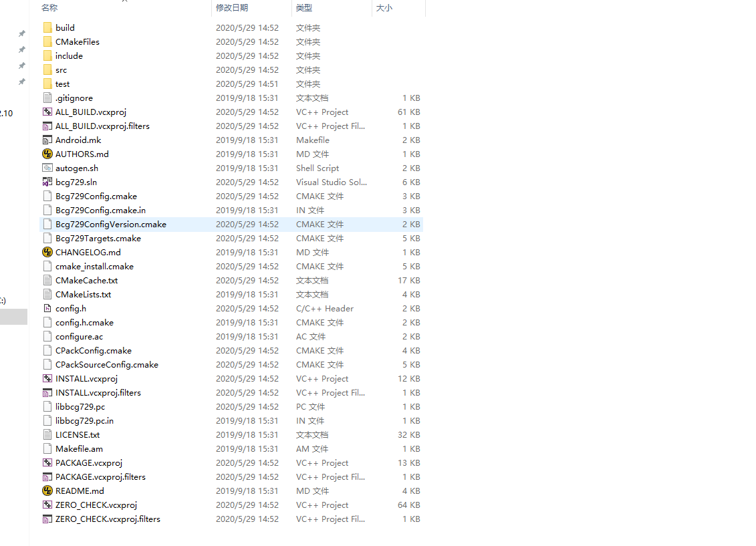Open the bcg729.sln Visual Studio solution icon
Viewport: 756px width, 546px height.
[47, 182]
